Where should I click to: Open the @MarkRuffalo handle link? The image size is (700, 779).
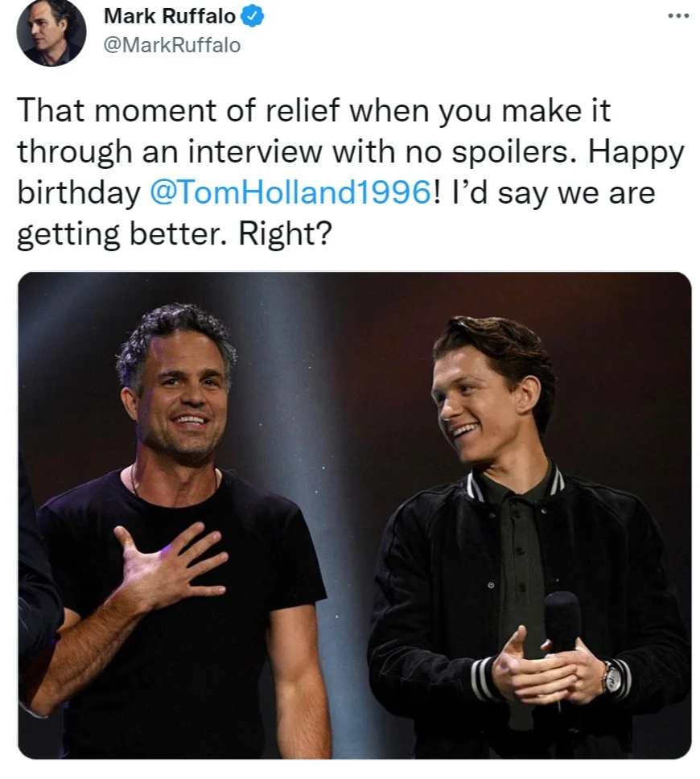click(171, 45)
